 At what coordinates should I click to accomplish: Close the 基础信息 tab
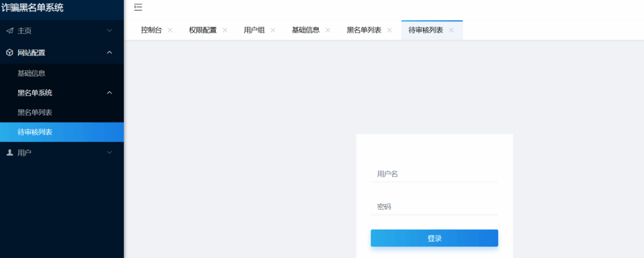(x=328, y=30)
